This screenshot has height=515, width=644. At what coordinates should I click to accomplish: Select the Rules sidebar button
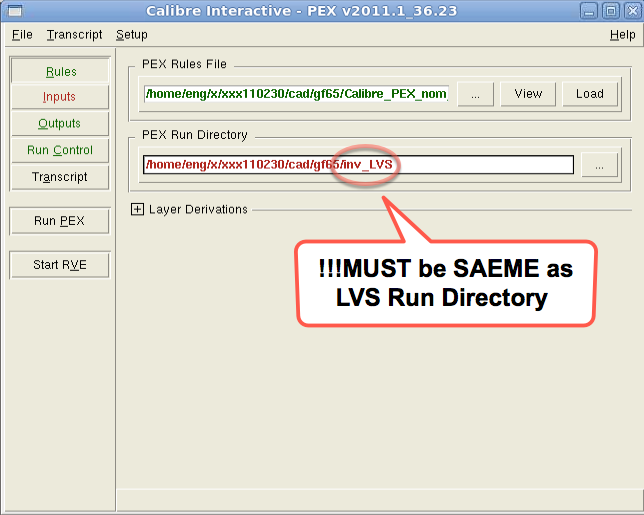60,71
